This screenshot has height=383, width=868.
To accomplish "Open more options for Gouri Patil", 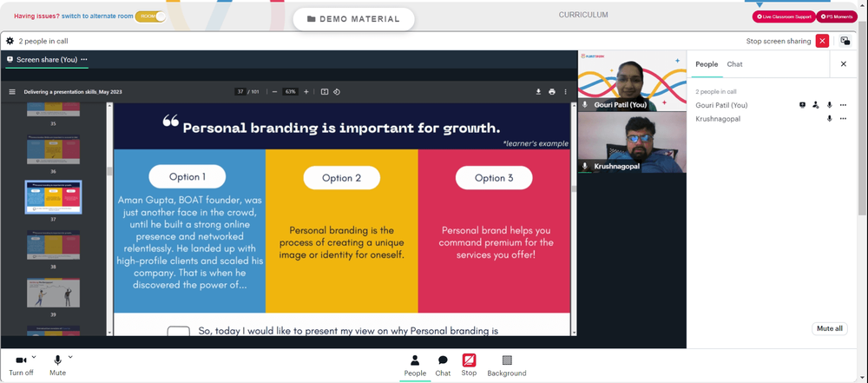I will point(843,105).
